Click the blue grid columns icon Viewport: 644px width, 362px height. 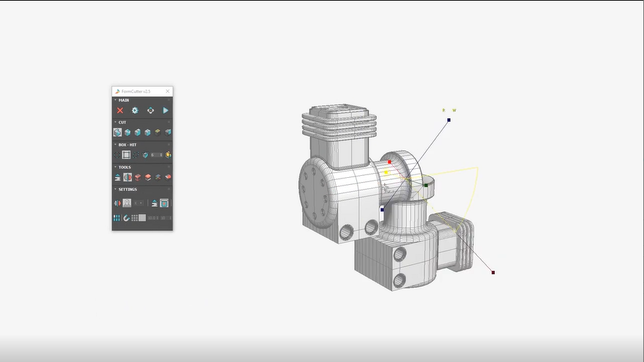117,217
